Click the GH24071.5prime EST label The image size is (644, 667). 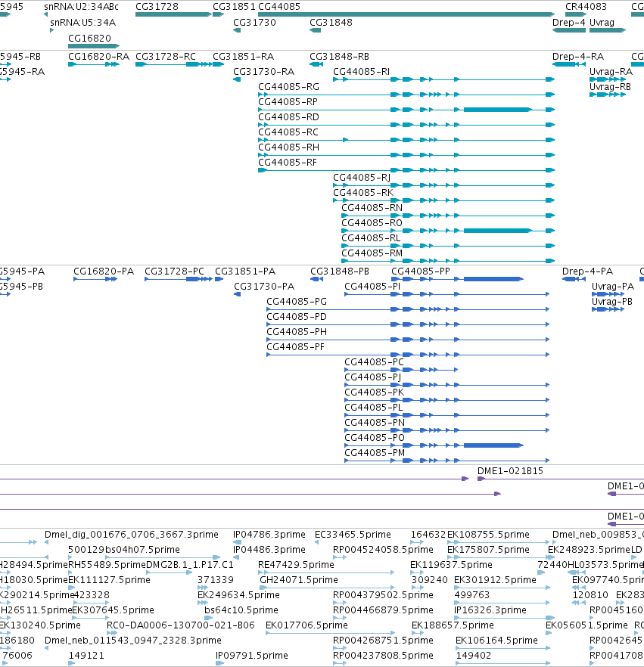299,580
